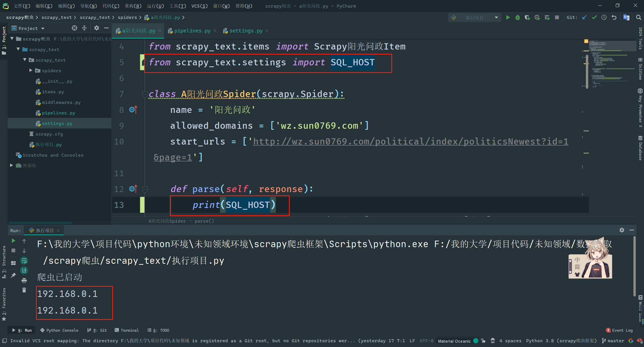Click the green Run button in top toolbar
Screen dimensions: 644x347
click(508, 17)
